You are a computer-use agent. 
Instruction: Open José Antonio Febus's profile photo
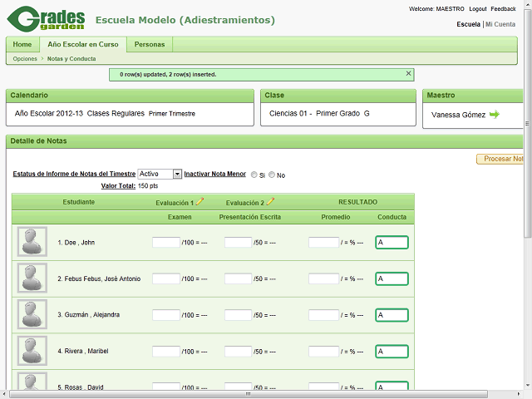click(x=32, y=278)
